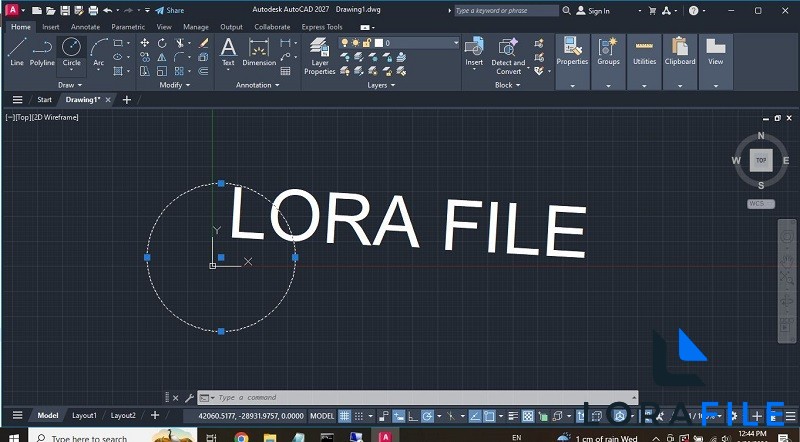This screenshot has height=442, width=800.
Task: Open the WCS dropdown under ViewCube
Action: (x=761, y=204)
